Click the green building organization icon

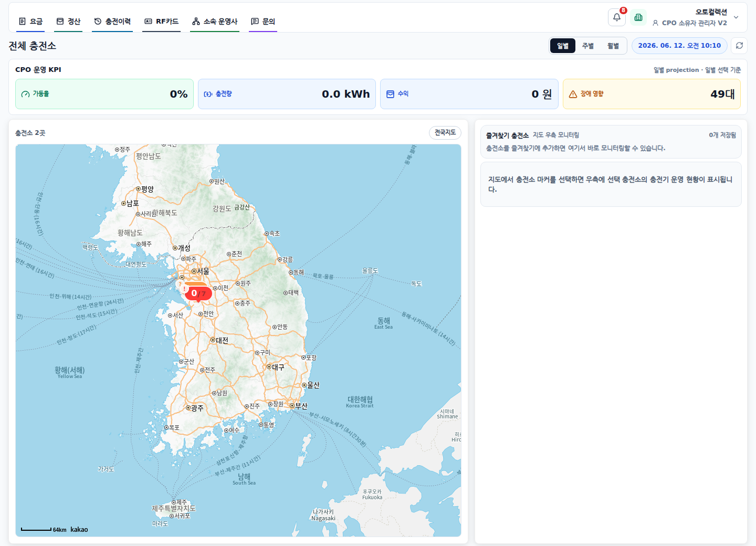pos(638,17)
